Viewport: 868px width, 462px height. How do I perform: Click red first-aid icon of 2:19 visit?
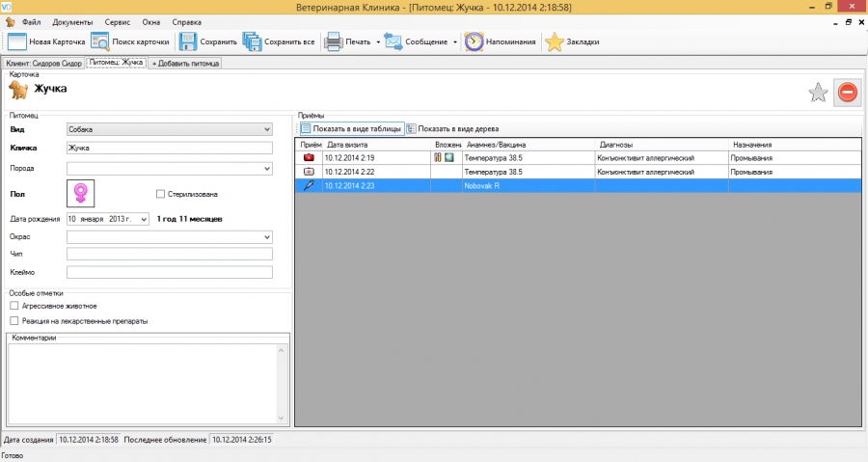(309, 157)
